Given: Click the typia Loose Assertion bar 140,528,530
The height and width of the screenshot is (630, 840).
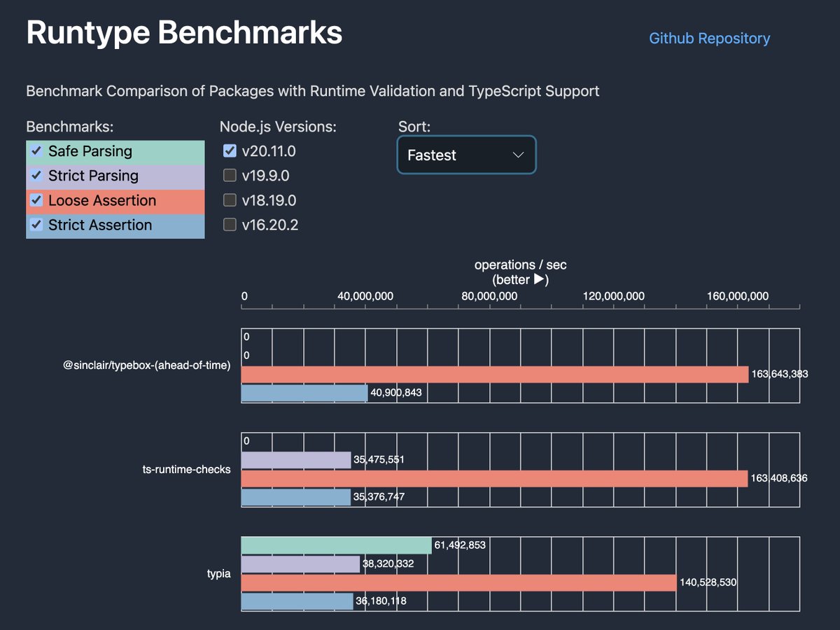Looking at the screenshot, I should coord(459,582).
